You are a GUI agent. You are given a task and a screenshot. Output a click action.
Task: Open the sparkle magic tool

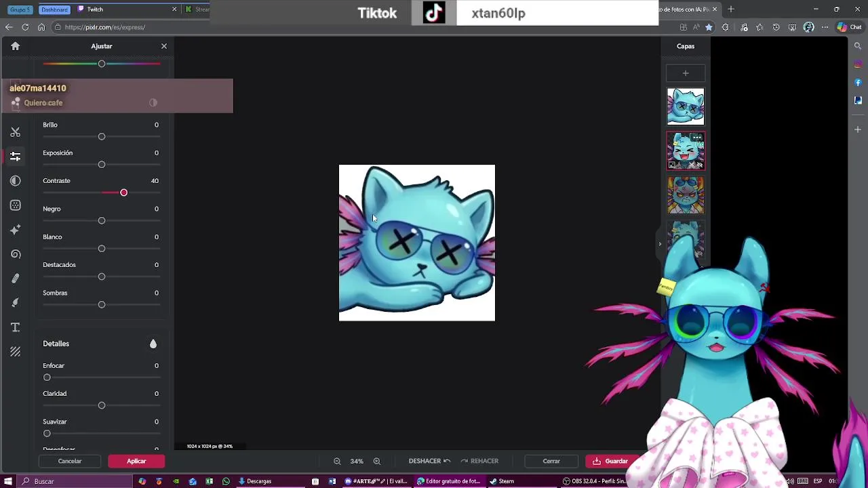tap(15, 230)
